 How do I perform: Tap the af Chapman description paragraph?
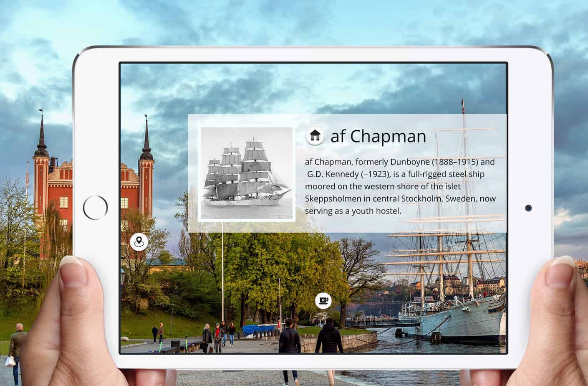pyautogui.click(x=400, y=186)
